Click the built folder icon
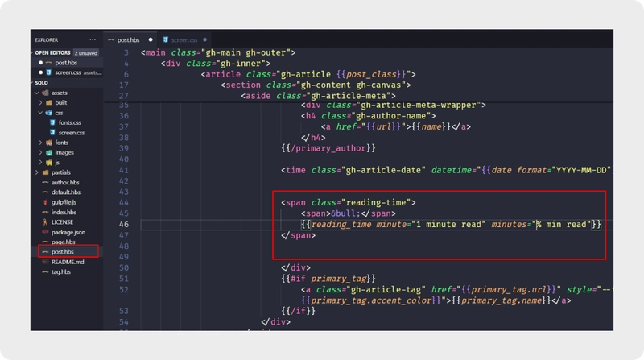The width and height of the screenshot is (644, 360). click(x=49, y=103)
